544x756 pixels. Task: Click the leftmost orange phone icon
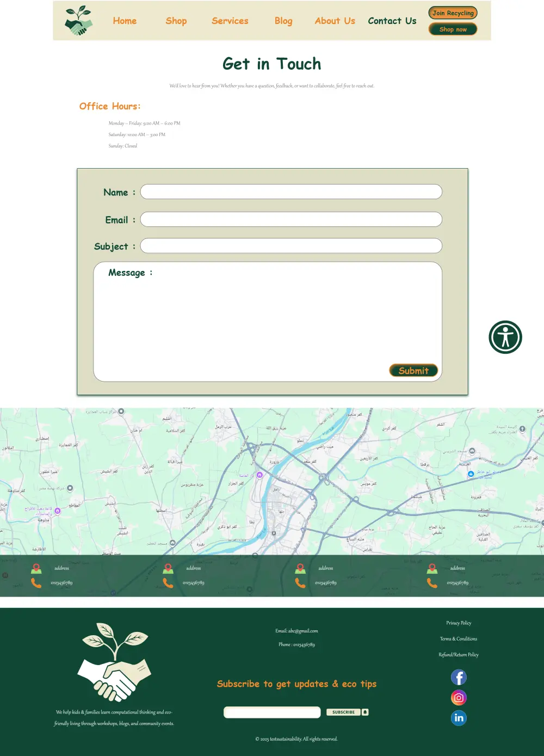click(36, 583)
